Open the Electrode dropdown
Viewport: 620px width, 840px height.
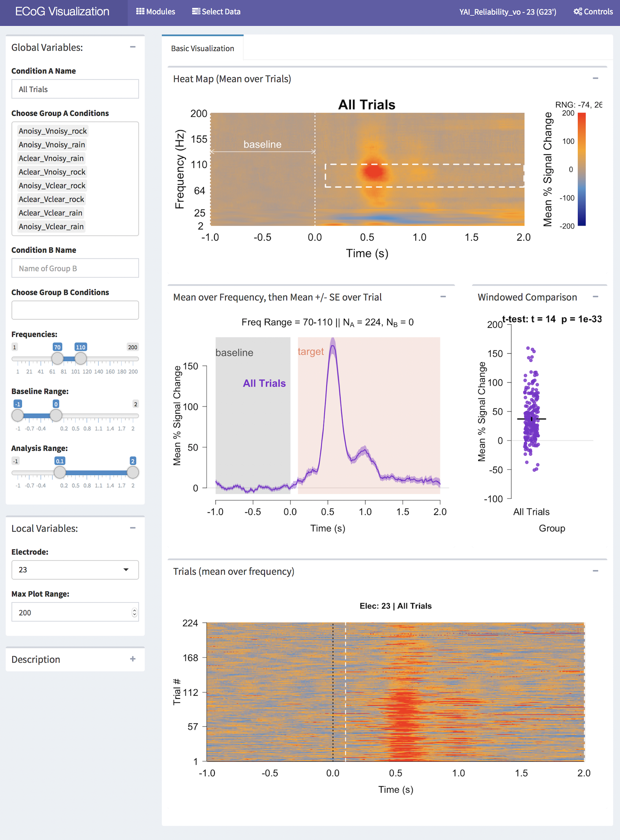[x=75, y=570]
